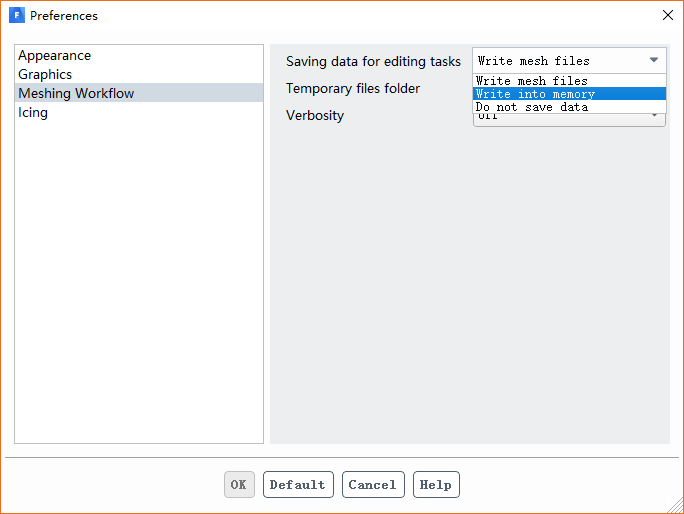Select 'Write into memory' option
Screen dimensions: 684x514
tap(536, 94)
